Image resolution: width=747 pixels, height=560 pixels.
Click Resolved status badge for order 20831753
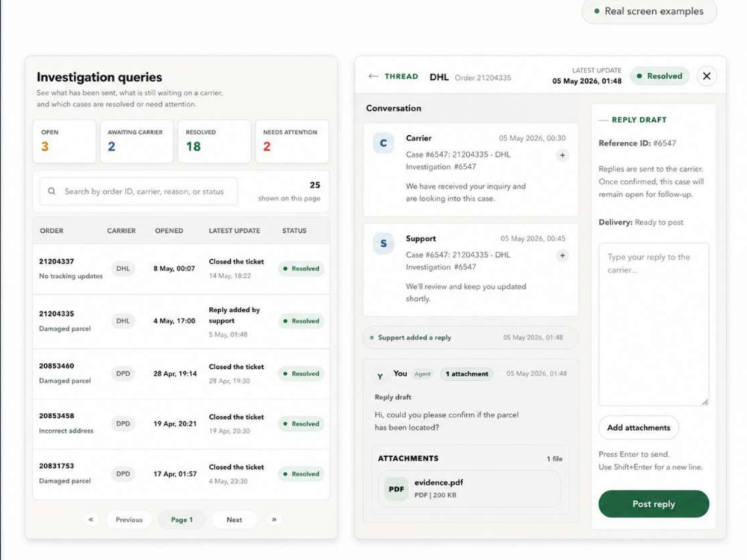pos(301,474)
